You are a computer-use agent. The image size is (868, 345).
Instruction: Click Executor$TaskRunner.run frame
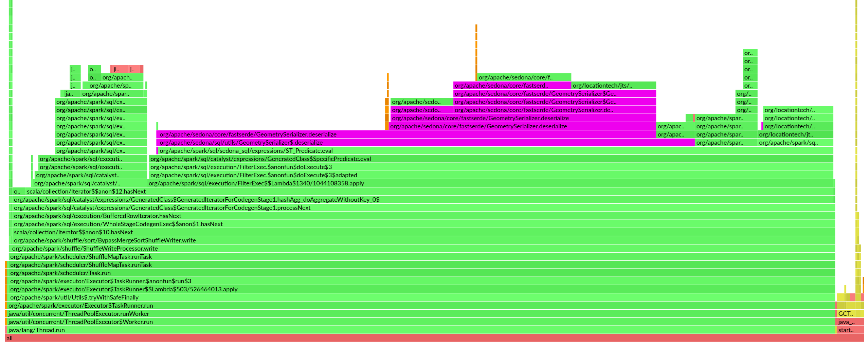point(420,305)
